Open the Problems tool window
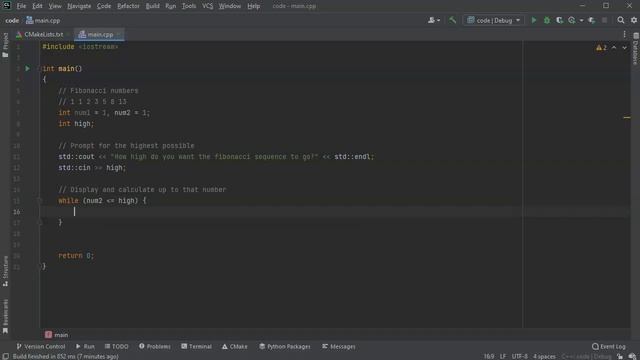 [x=154, y=347]
